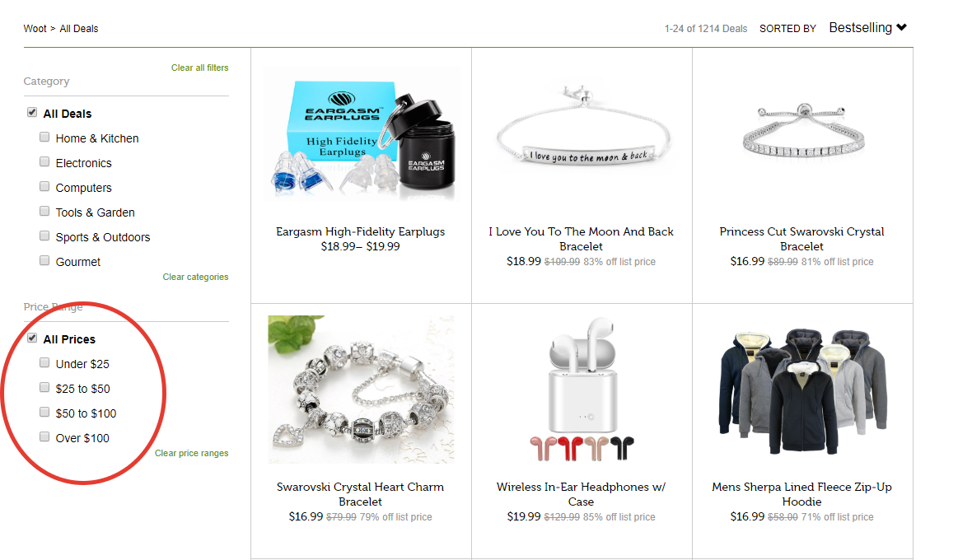Check the Home & Kitchen category

[44, 137]
